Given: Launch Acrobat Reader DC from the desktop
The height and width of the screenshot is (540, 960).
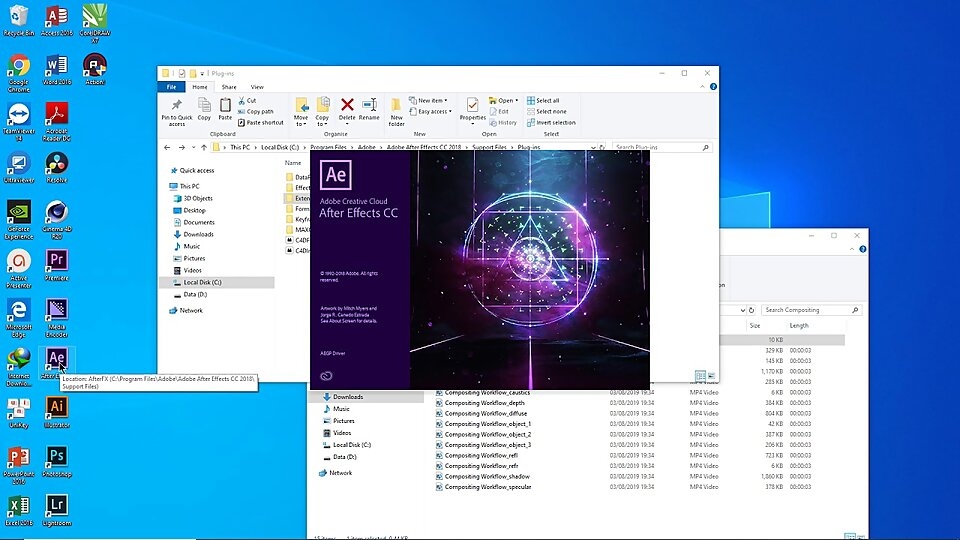Looking at the screenshot, I should pos(56,122).
